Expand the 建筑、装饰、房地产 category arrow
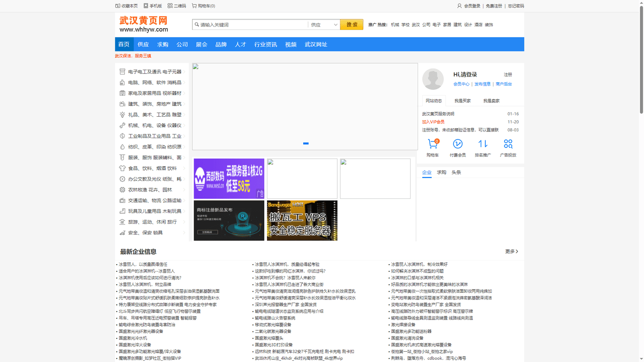Image resolution: width=644 pixels, height=362 pixels. pyautogui.click(x=184, y=104)
